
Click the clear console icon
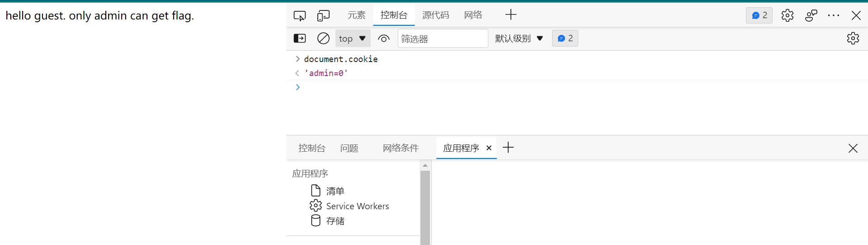[x=323, y=38]
